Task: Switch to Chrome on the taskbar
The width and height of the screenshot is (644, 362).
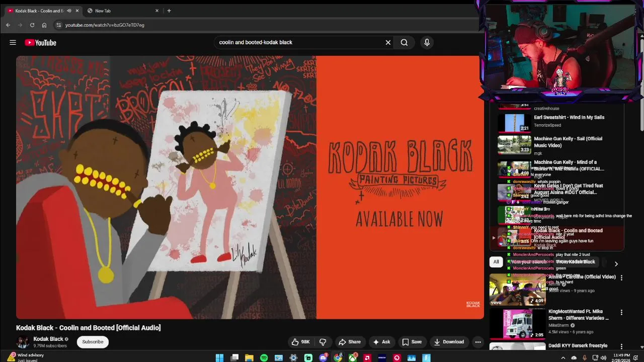Action: pyautogui.click(x=338, y=358)
